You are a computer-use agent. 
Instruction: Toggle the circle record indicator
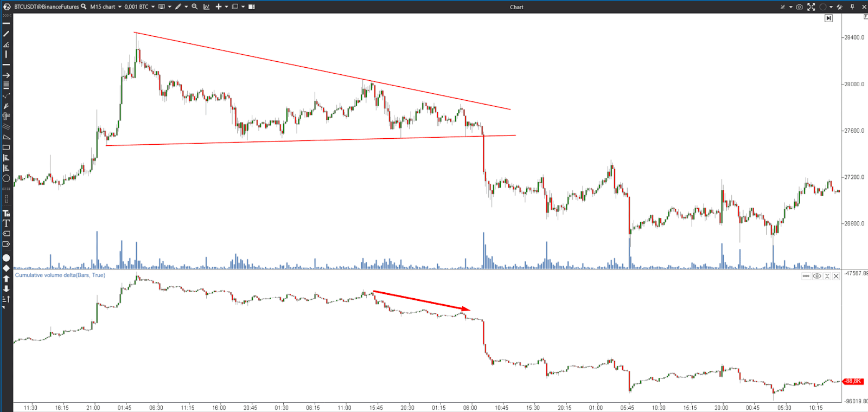(x=823, y=7)
